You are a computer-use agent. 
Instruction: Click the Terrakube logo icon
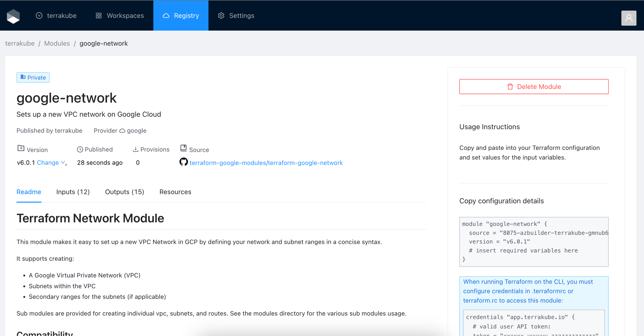tap(13, 16)
